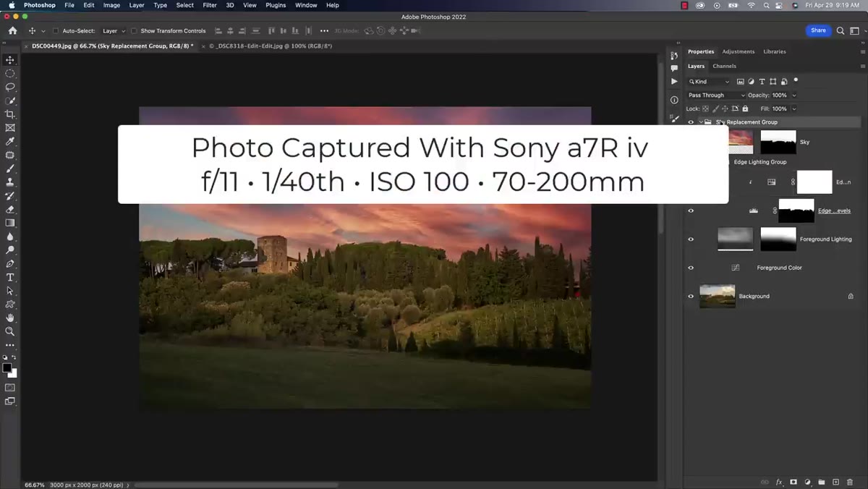Hide the Background layer
Image resolution: width=868 pixels, height=489 pixels.
pyautogui.click(x=691, y=296)
